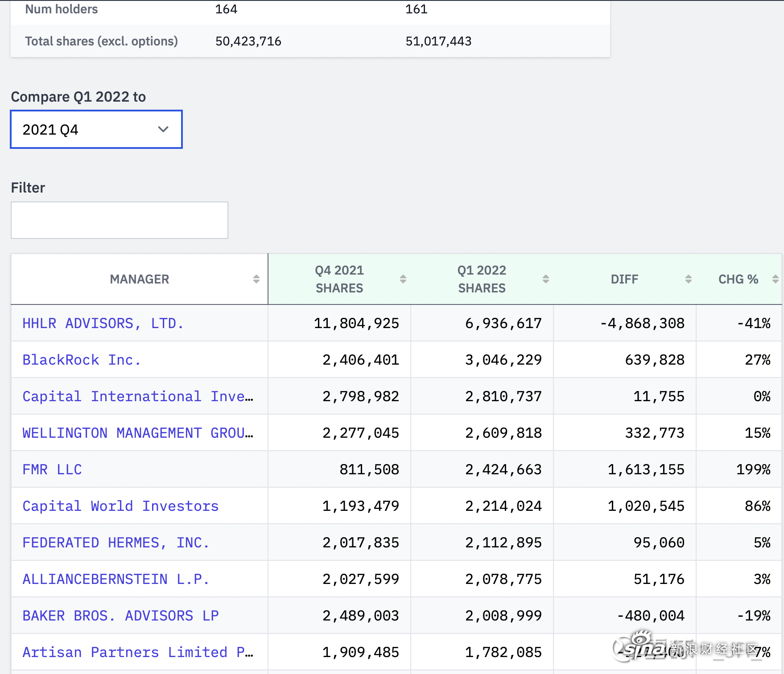784x674 pixels.
Task: Select FEDERATED HERMES, INC. link
Action: (116, 542)
